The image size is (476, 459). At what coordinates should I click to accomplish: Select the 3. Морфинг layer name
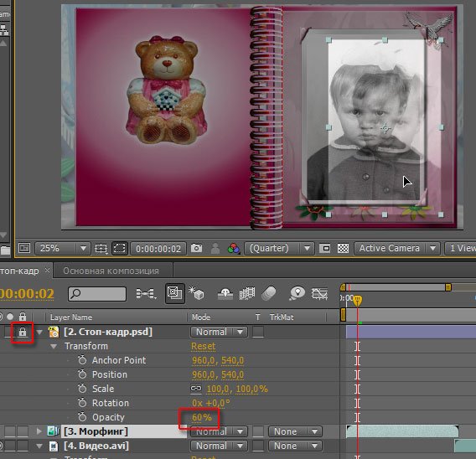[96, 431]
